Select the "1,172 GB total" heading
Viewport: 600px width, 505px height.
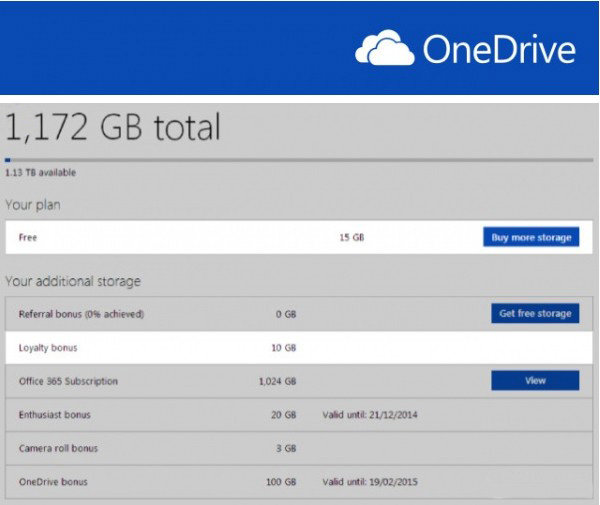click(x=113, y=127)
